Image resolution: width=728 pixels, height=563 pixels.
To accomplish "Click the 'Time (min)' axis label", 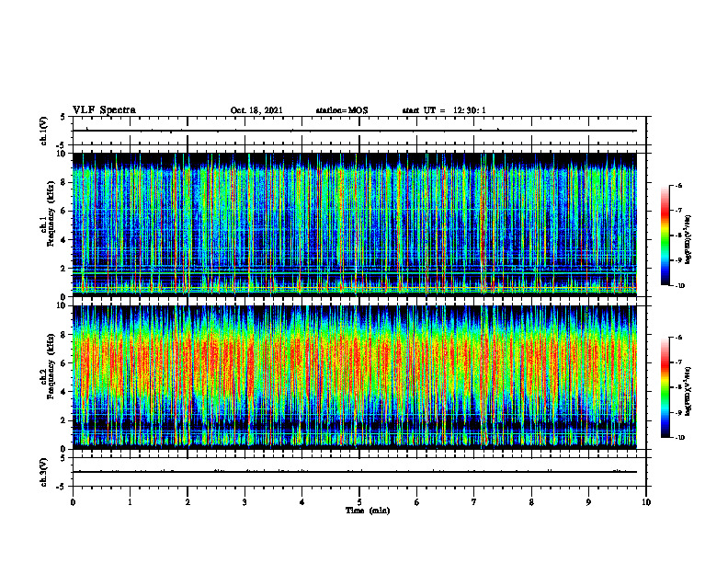I will (368, 511).
